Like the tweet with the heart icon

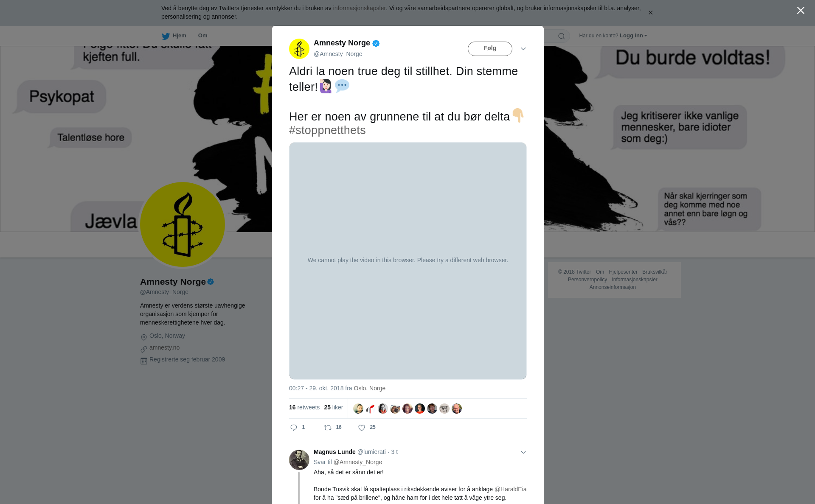[x=362, y=428]
